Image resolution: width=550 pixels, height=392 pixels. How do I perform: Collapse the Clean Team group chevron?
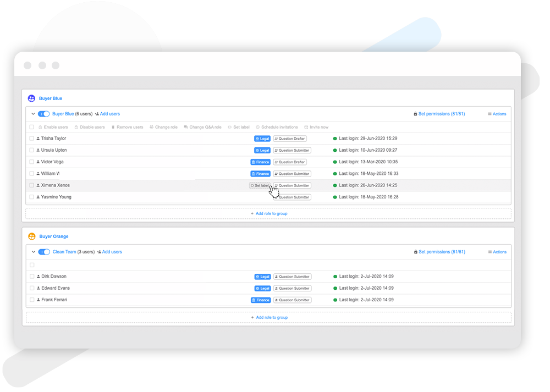click(33, 252)
